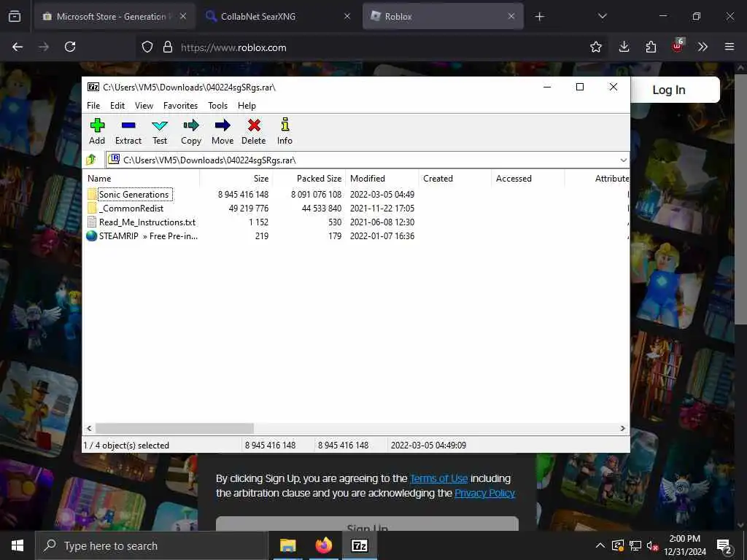Image resolution: width=747 pixels, height=560 pixels.
Task: Open the Extensions puzzle icon
Action: click(x=651, y=47)
